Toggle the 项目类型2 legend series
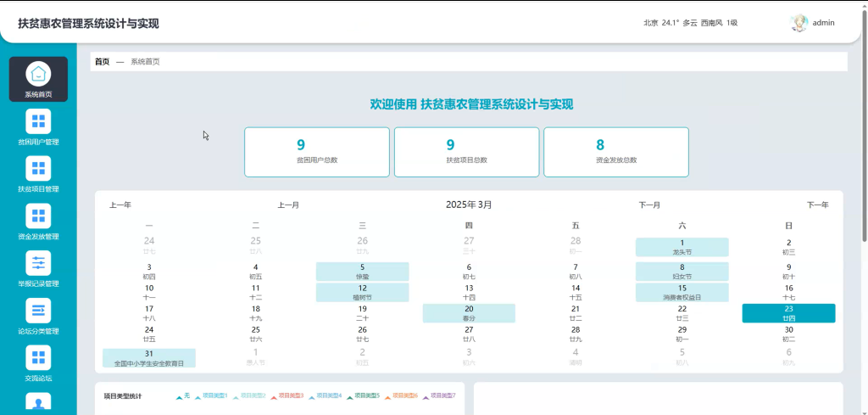The image size is (868, 415). click(x=249, y=396)
